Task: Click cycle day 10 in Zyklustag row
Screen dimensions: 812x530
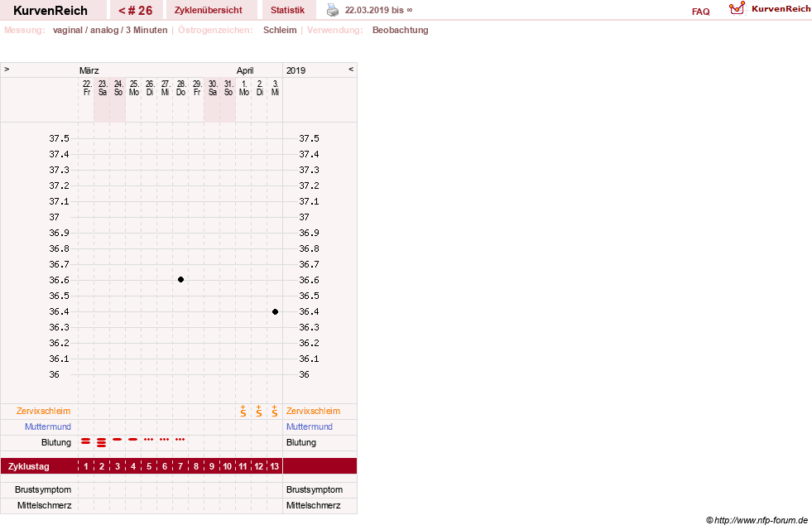Action: click(x=228, y=466)
